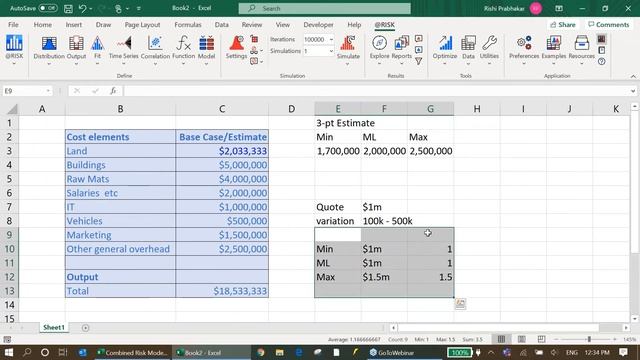The width and height of the screenshot is (640, 360).
Task: Click the Insert Function fx button
Action: point(113,91)
